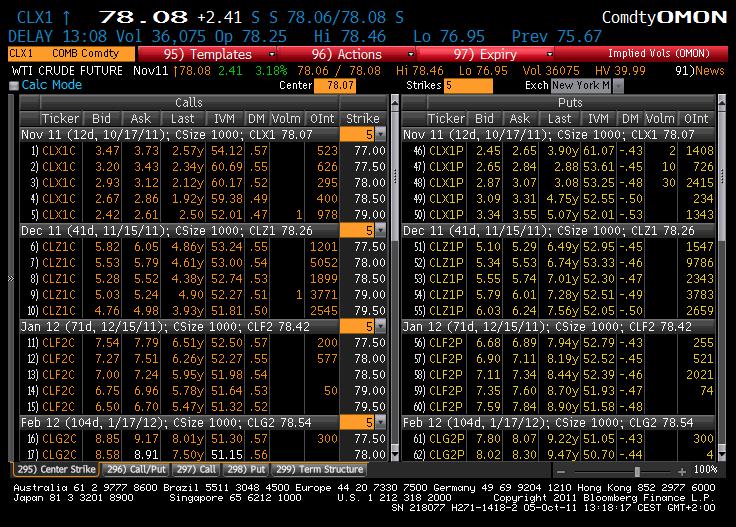Select put row 55) CLZ1P
Viewport: 736px width, 527px height.
point(559,311)
